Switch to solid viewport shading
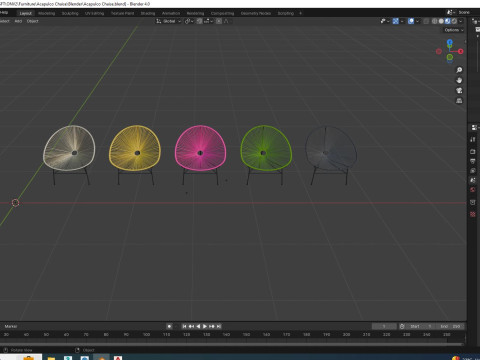Viewport: 480px width, 360px height. 441,21
